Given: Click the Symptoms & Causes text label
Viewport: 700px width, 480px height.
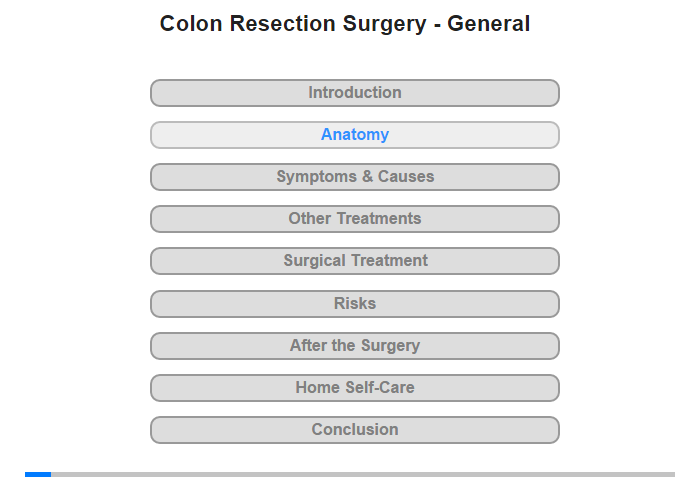Looking at the screenshot, I should click(x=355, y=177).
